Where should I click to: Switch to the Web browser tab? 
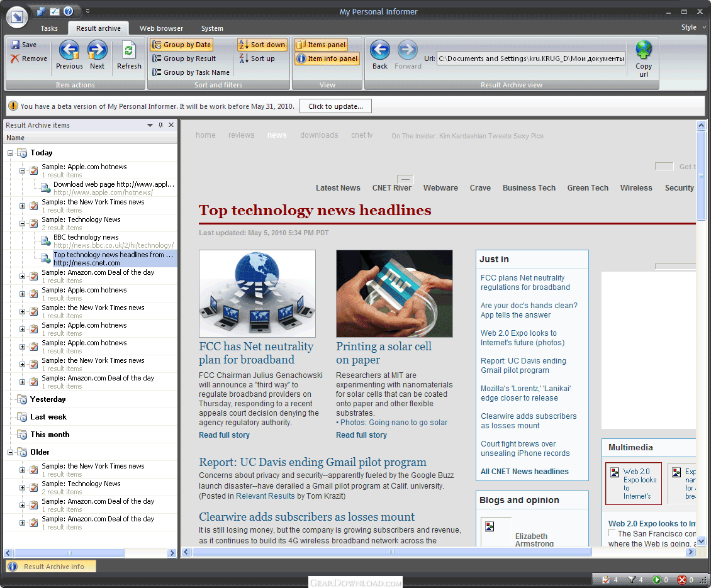(x=162, y=28)
